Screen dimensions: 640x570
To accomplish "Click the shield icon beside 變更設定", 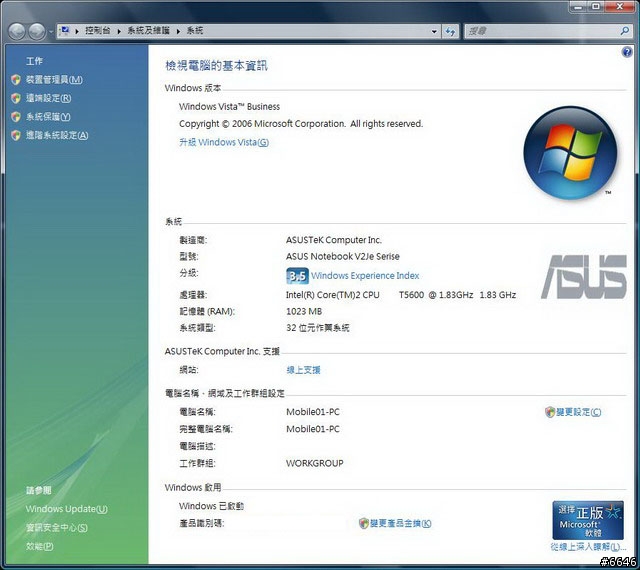I will pyautogui.click(x=550, y=412).
